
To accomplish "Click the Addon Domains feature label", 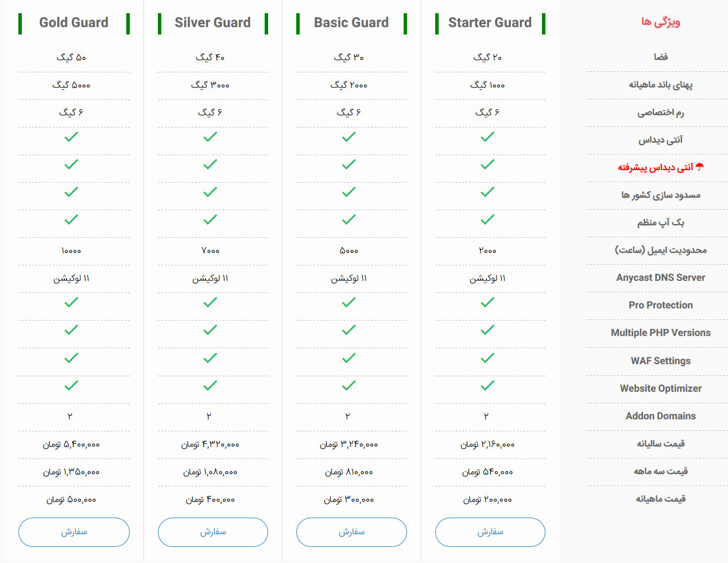I will [661, 416].
